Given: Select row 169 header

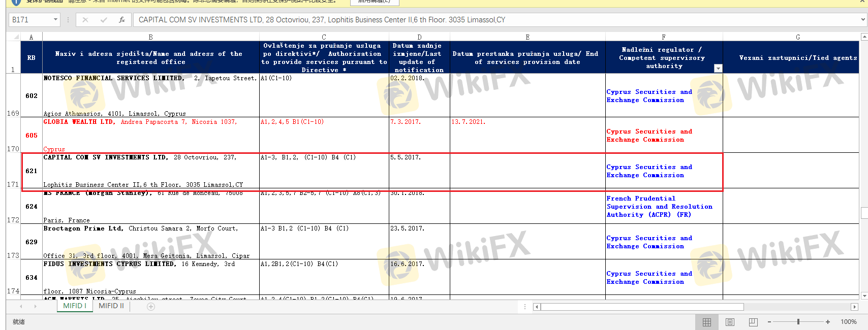Looking at the screenshot, I should click(13, 95).
